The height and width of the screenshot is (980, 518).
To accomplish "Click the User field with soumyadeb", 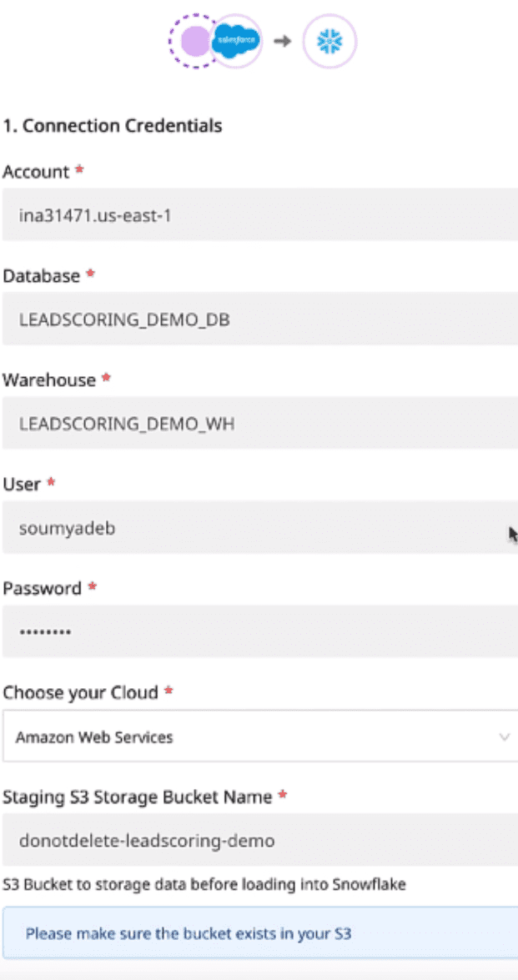I will click(259, 527).
